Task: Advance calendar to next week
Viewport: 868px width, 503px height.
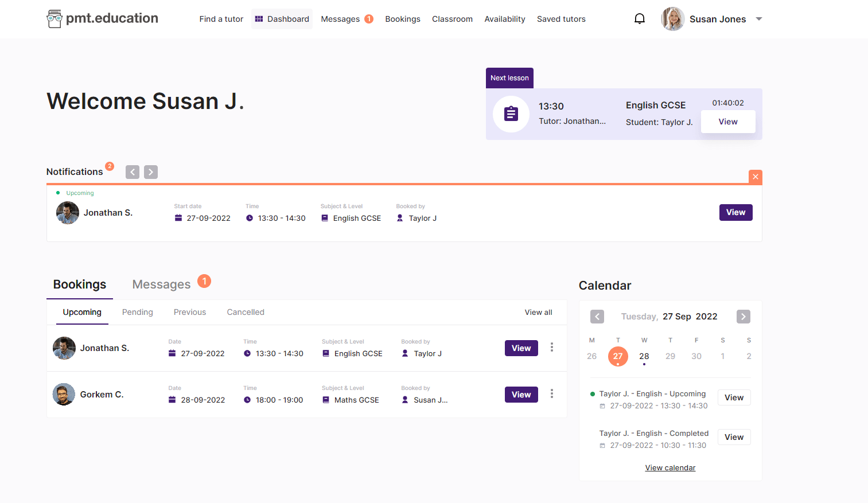Action: point(743,317)
